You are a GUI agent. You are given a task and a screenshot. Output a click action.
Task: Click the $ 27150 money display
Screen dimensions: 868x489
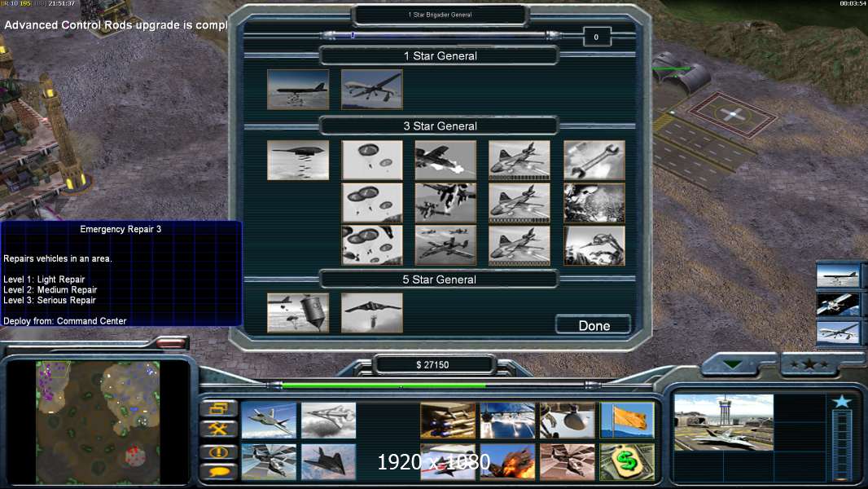(x=433, y=365)
